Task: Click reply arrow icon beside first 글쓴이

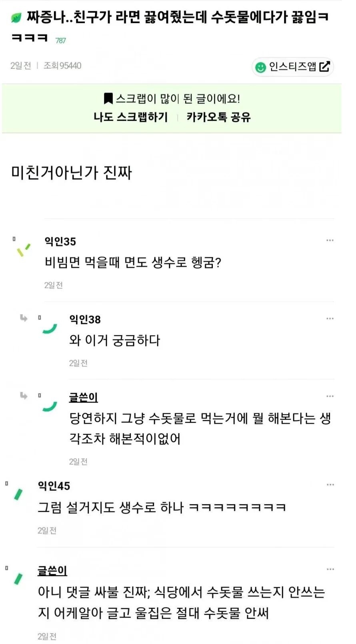Action: (24, 396)
